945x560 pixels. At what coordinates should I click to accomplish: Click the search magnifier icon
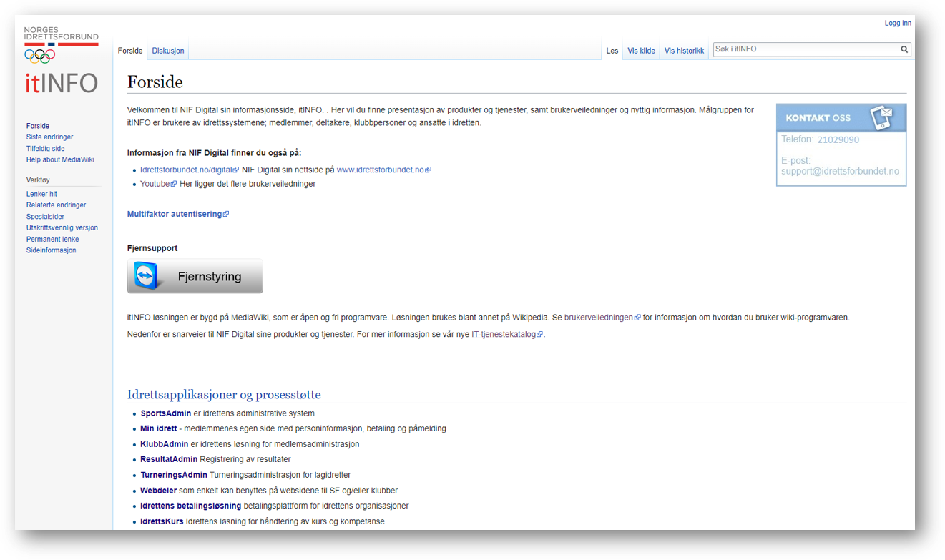click(904, 49)
